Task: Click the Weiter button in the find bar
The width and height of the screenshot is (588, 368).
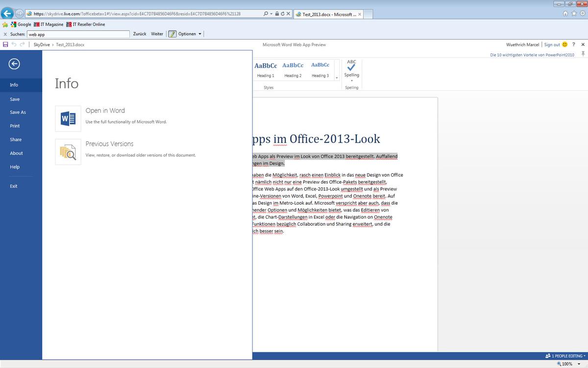Action: click(x=157, y=34)
